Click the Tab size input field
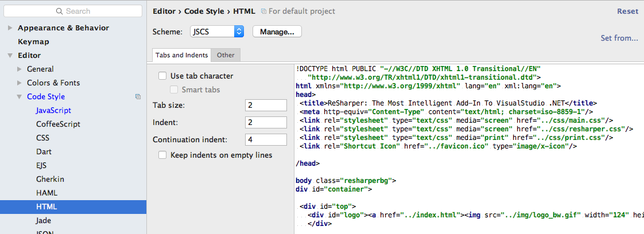This screenshot has height=234, width=644. tap(265, 106)
